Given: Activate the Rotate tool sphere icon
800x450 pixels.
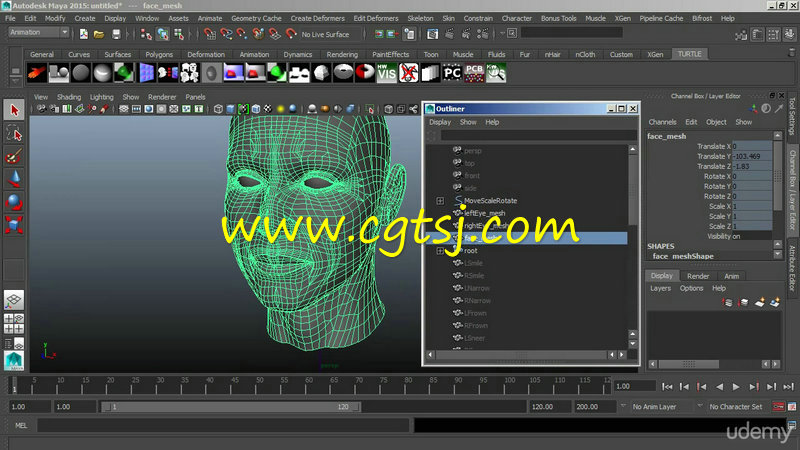Looking at the screenshot, I should (14, 202).
